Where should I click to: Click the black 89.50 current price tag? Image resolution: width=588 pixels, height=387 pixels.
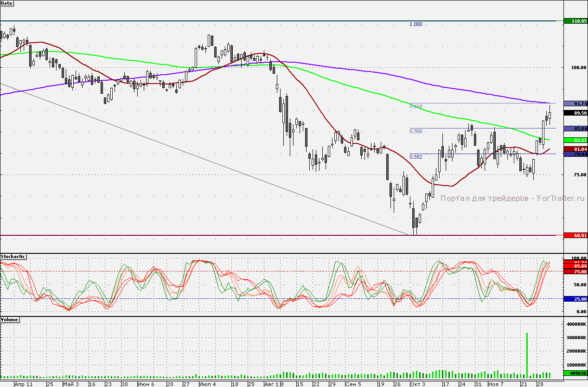pyautogui.click(x=575, y=113)
